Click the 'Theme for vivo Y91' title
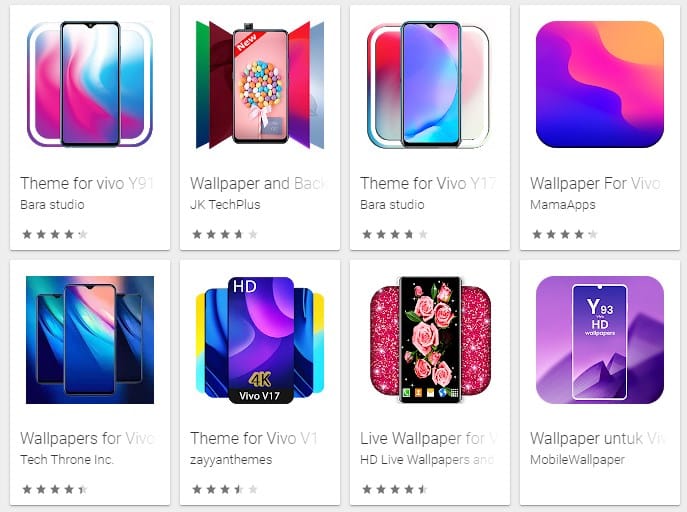 87,183
